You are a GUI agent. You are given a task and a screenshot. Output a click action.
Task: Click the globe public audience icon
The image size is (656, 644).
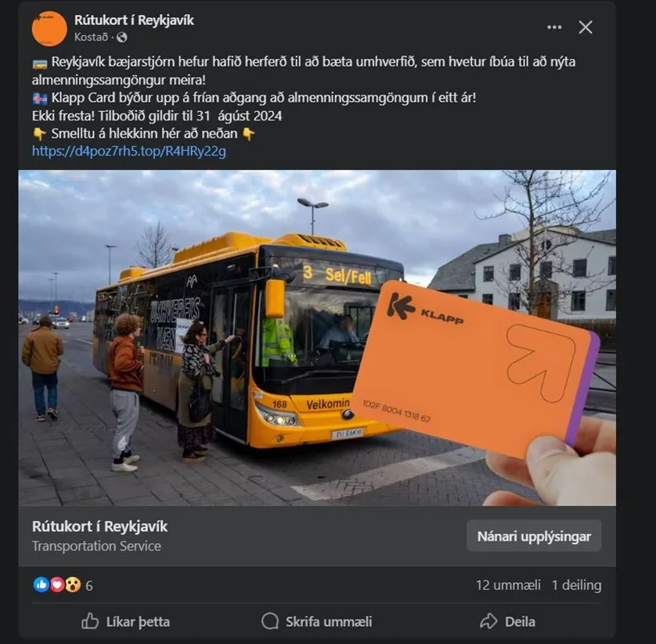click(122, 38)
